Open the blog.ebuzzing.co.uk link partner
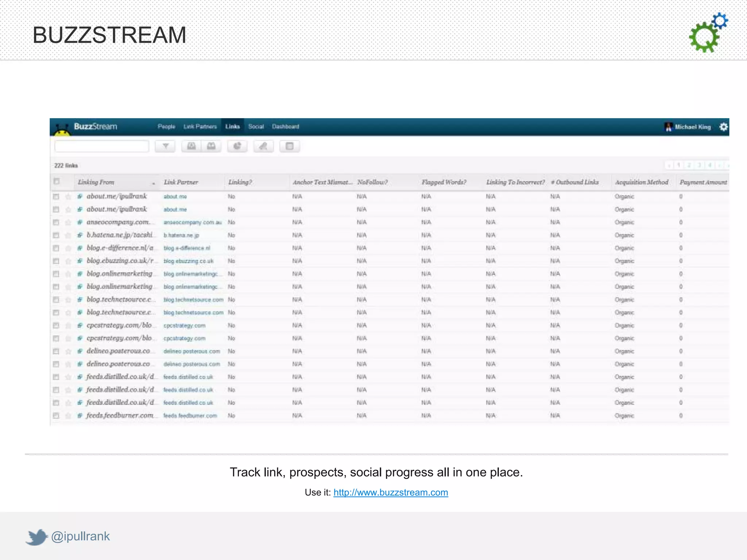 tap(189, 261)
